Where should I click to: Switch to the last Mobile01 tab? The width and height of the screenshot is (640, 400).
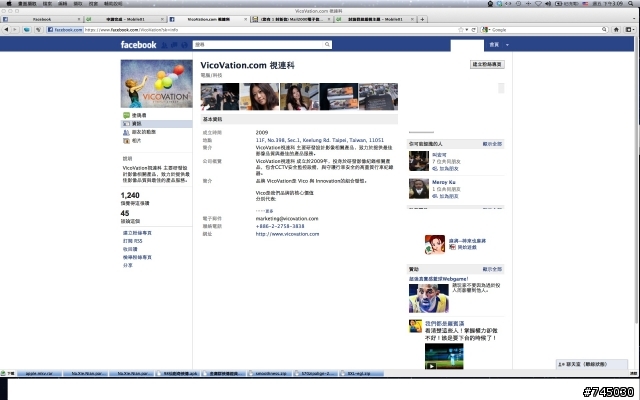[x=375, y=19]
